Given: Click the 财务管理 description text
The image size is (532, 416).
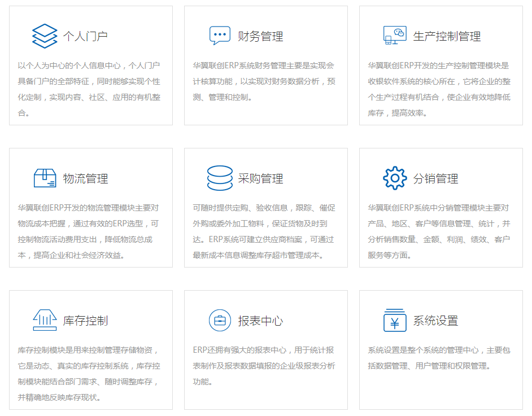Looking at the screenshot, I should coord(264,81).
